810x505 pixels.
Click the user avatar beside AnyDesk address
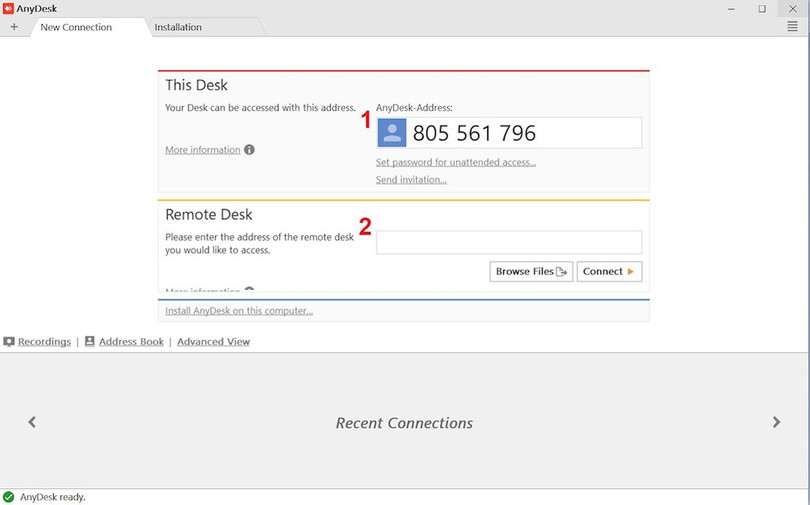392,133
